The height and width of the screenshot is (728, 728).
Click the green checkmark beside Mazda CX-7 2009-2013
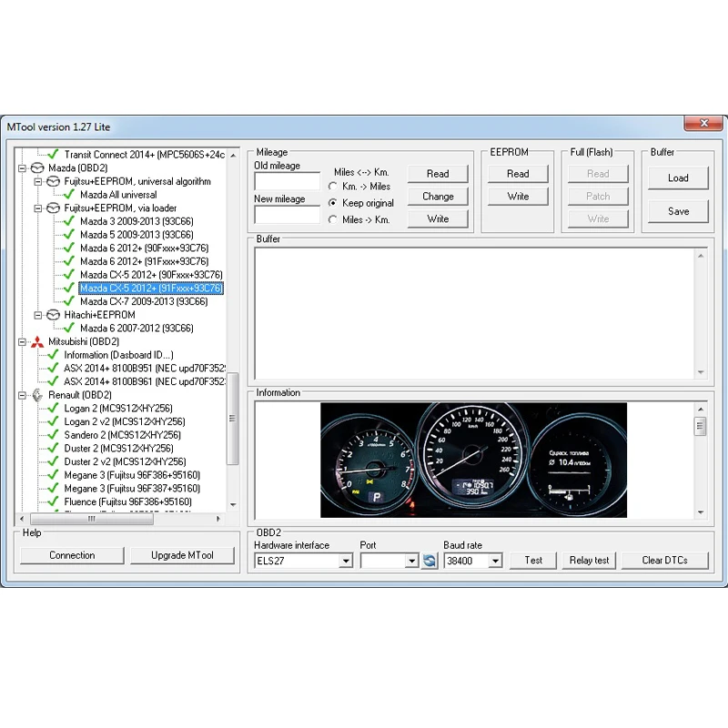pyautogui.click(x=69, y=301)
